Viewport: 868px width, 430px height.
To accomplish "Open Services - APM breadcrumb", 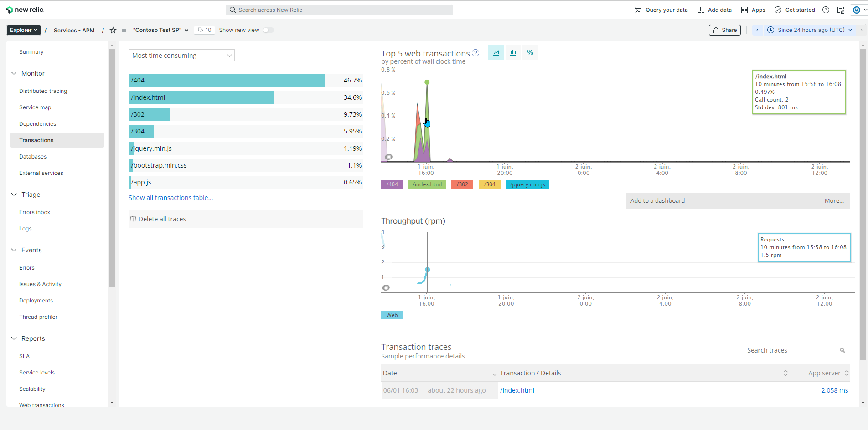I will pos(74,31).
